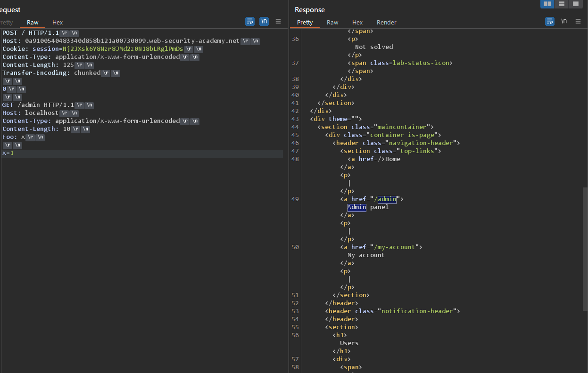Switch to Hex tab in Request panel
Viewport: 588px width, 373px height.
click(58, 22)
